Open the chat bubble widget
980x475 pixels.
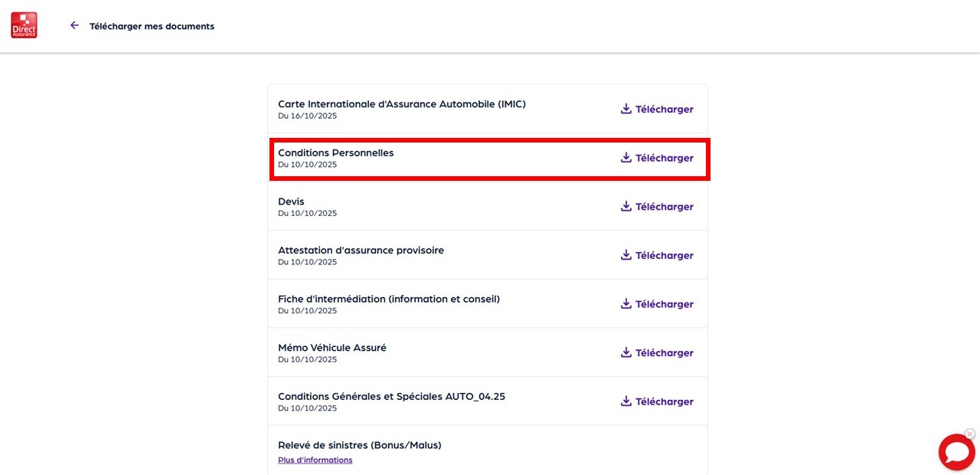click(956, 452)
